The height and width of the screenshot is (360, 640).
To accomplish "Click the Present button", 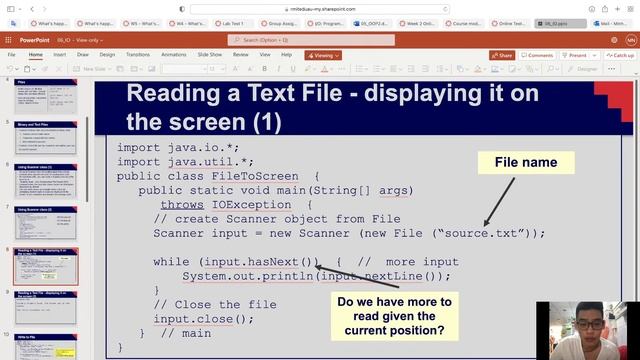I will point(574,56).
